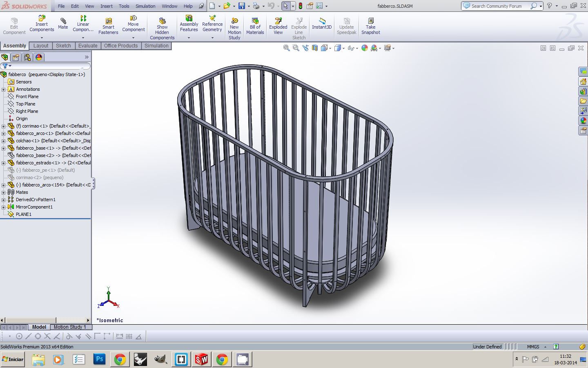Click Reference Geometry tool

(x=212, y=24)
